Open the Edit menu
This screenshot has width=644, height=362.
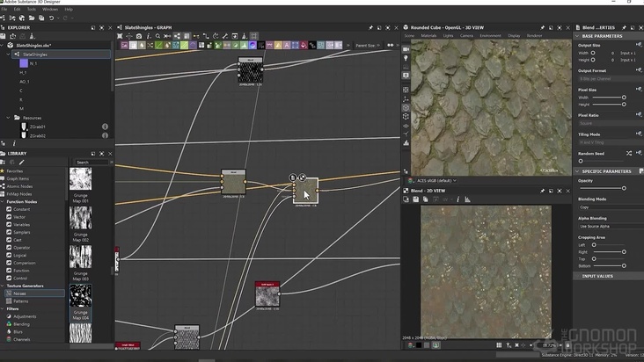tap(18, 9)
